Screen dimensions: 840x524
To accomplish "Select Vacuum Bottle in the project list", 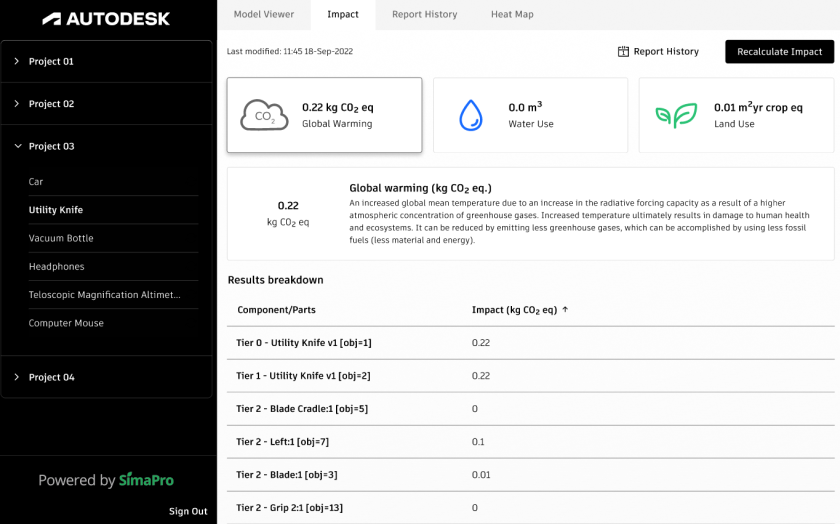I will [x=61, y=238].
